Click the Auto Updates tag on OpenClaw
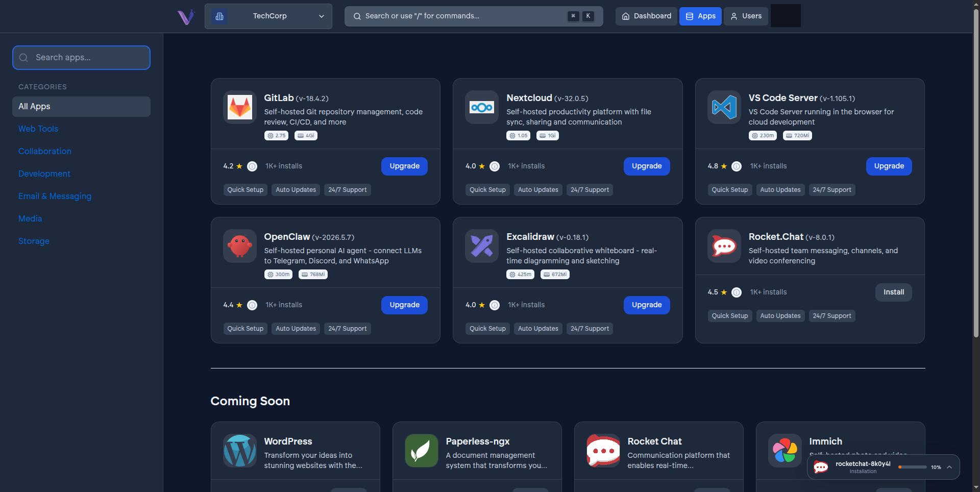980x492 pixels. (296, 329)
